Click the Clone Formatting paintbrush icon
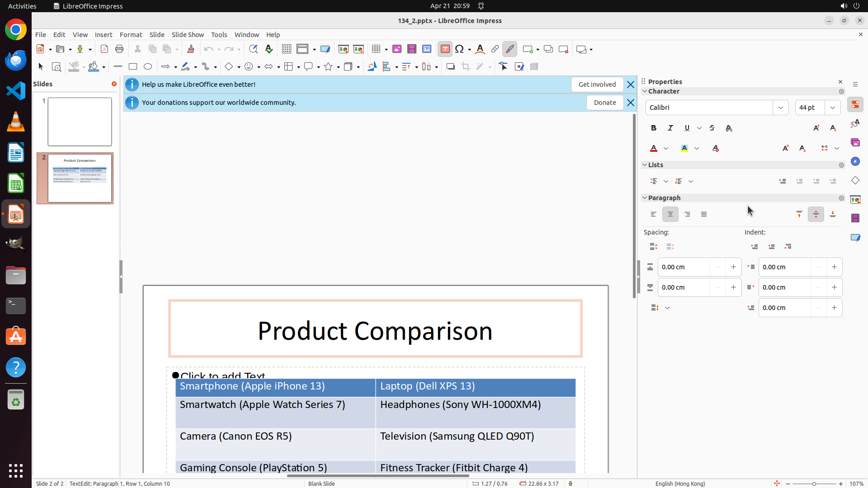The width and height of the screenshot is (868, 488). point(190,49)
